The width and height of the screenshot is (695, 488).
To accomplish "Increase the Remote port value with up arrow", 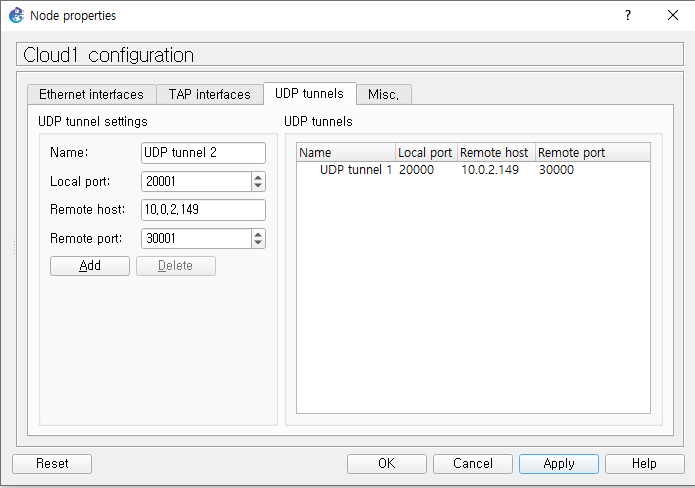I will (258, 234).
